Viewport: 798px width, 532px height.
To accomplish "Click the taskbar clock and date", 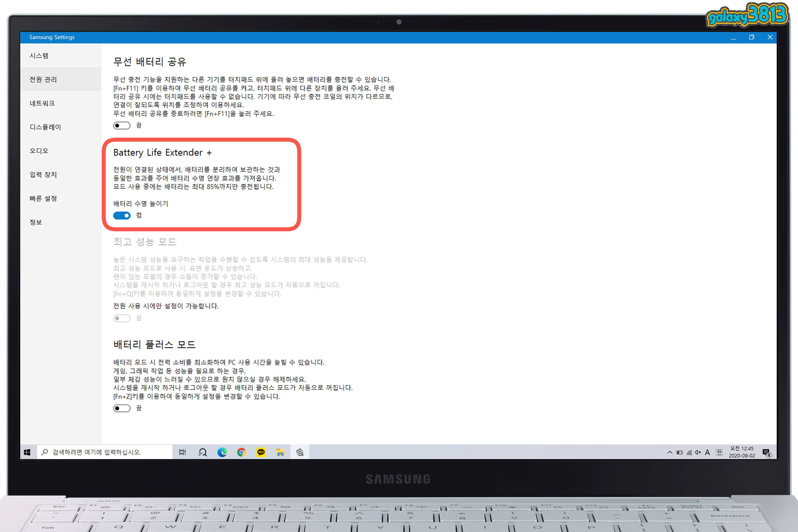I will [x=742, y=452].
